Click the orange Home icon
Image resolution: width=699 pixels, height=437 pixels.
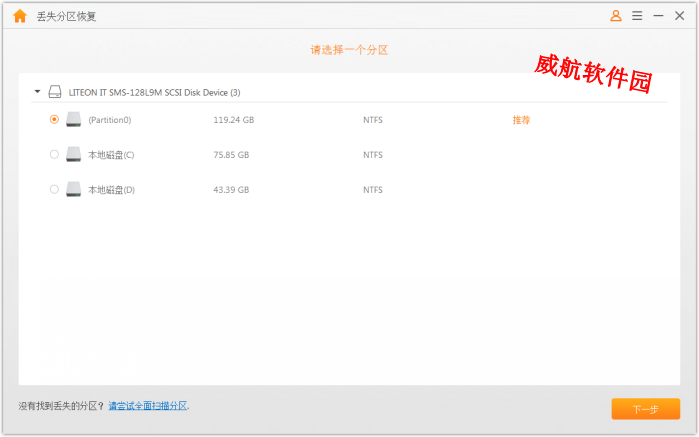coord(19,16)
